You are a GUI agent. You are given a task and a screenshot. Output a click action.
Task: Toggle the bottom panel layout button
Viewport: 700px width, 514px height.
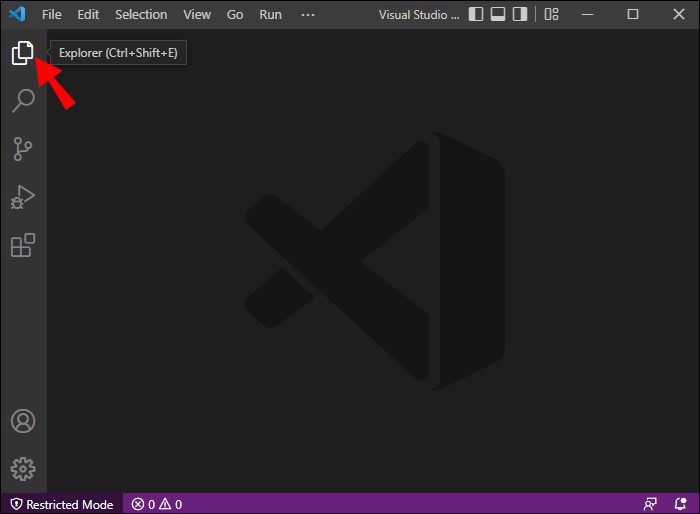(499, 15)
